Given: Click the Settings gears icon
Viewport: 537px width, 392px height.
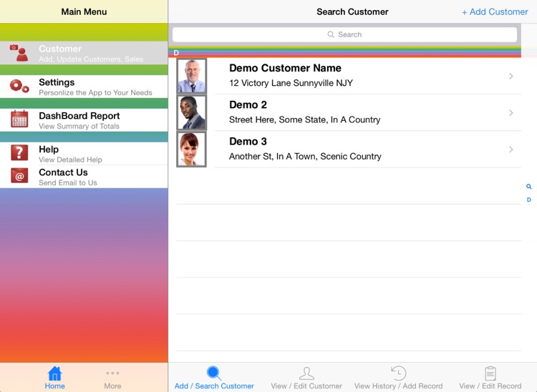Looking at the screenshot, I should click(19, 86).
